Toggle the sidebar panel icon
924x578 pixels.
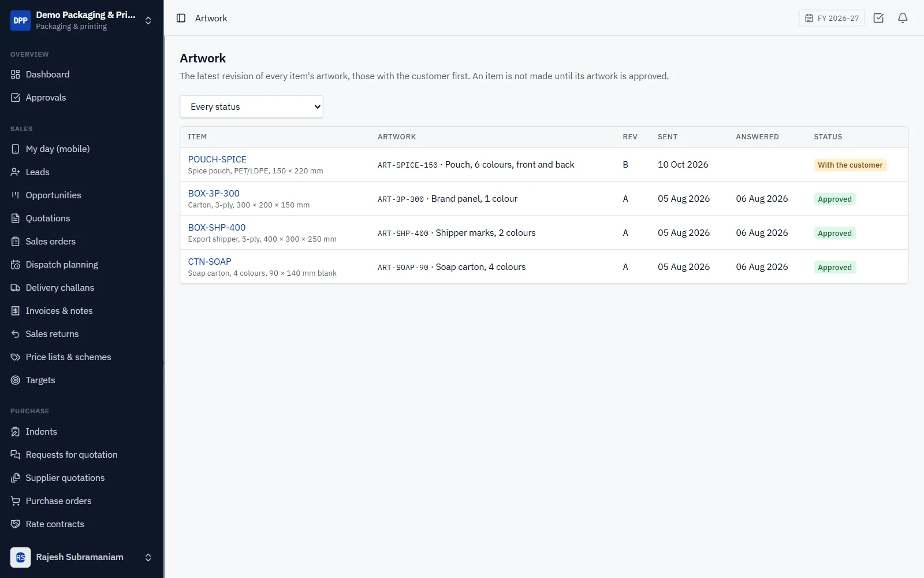[181, 18]
